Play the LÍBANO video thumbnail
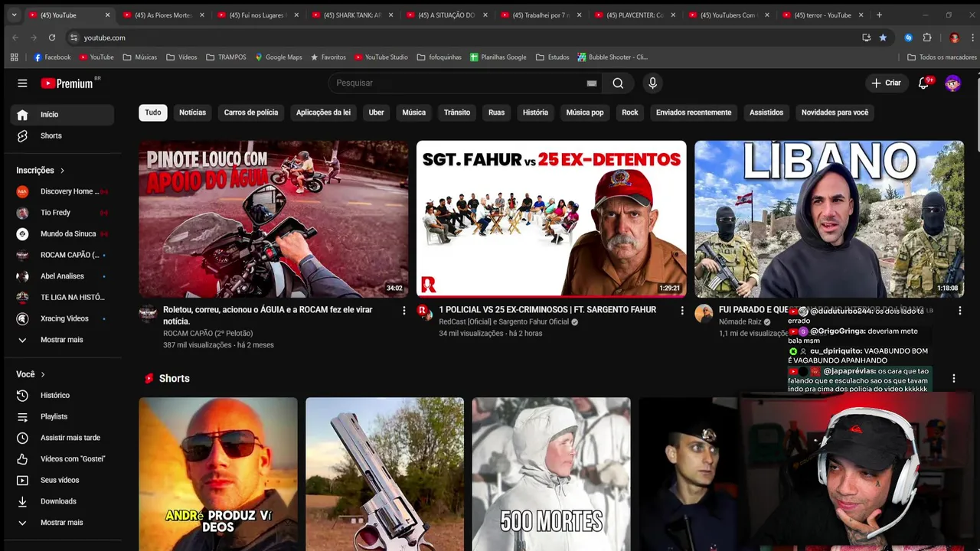 829,219
